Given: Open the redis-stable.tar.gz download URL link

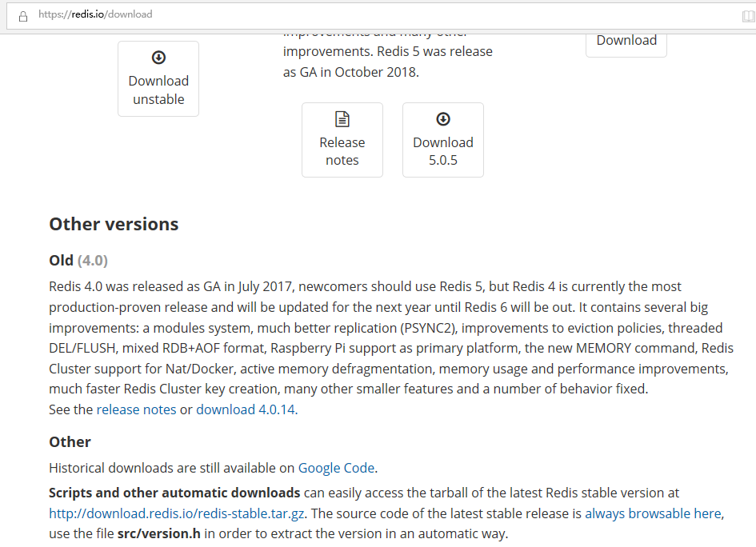Looking at the screenshot, I should 175,513.
